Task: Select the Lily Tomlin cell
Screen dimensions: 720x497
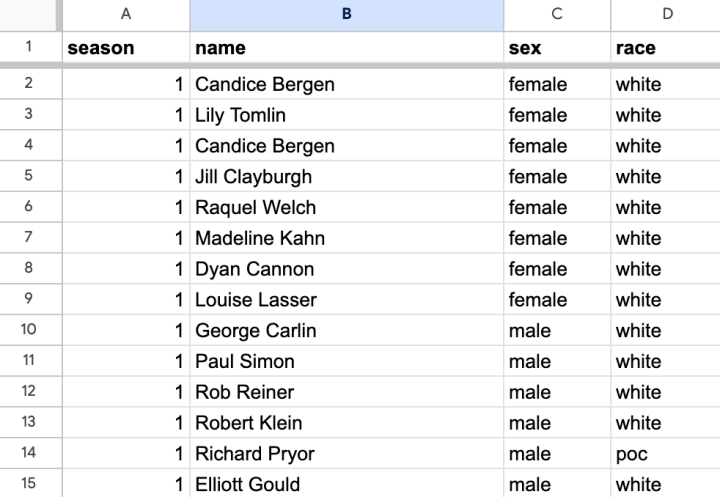Action: pyautogui.click(x=347, y=115)
